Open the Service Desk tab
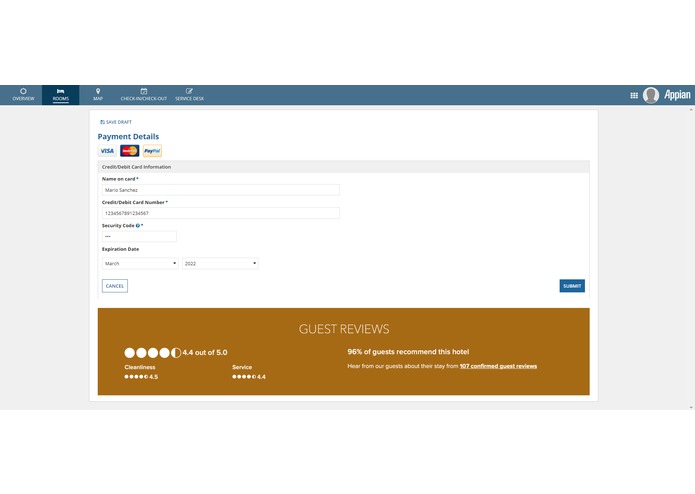695x494 pixels. (x=189, y=95)
